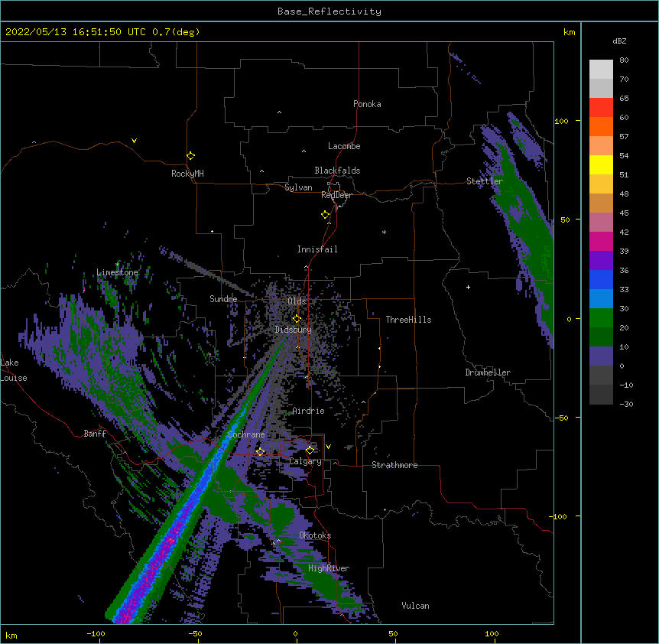The height and width of the screenshot is (644, 659).
Task: Click the Olds label
Action: click(297, 301)
